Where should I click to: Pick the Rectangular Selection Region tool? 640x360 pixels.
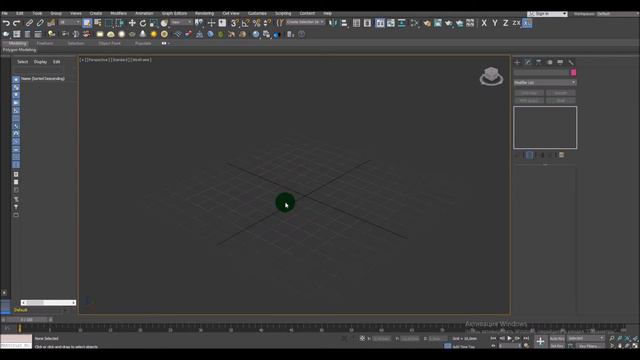coord(109,23)
